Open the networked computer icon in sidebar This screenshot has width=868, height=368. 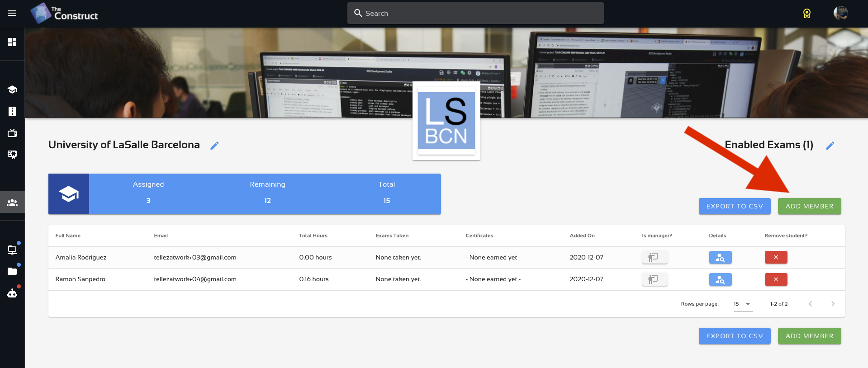click(x=12, y=250)
